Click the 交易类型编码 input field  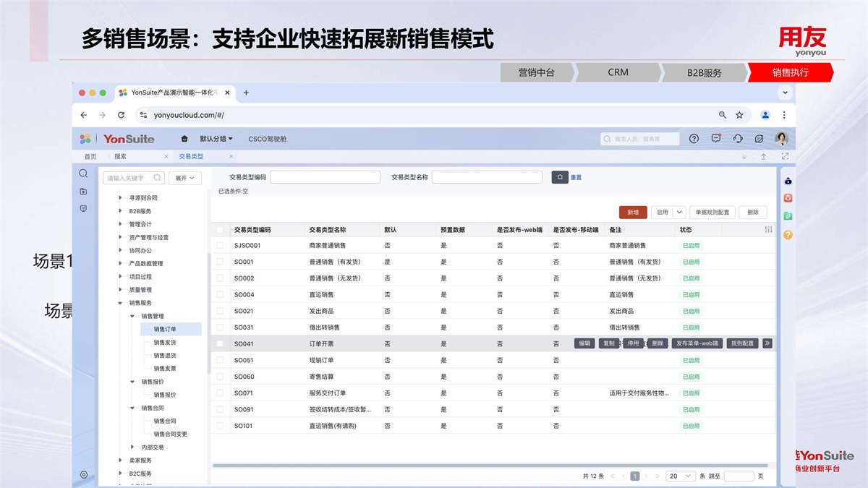click(x=325, y=177)
